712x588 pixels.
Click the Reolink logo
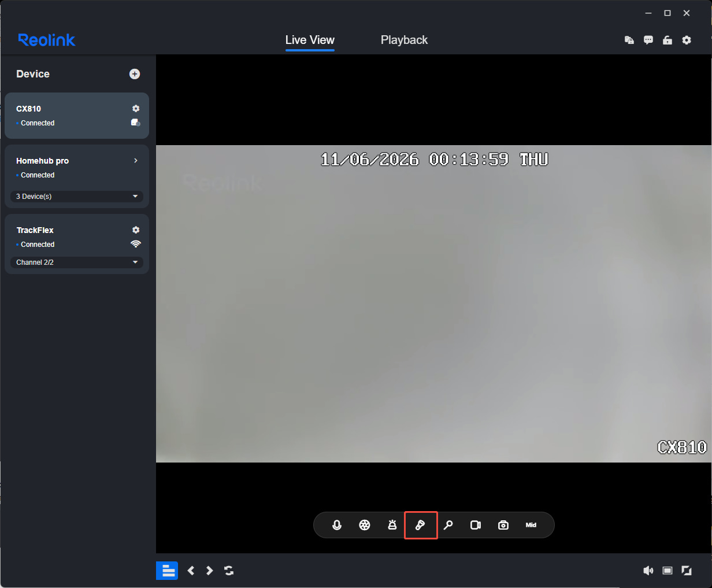(x=47, y=40)
